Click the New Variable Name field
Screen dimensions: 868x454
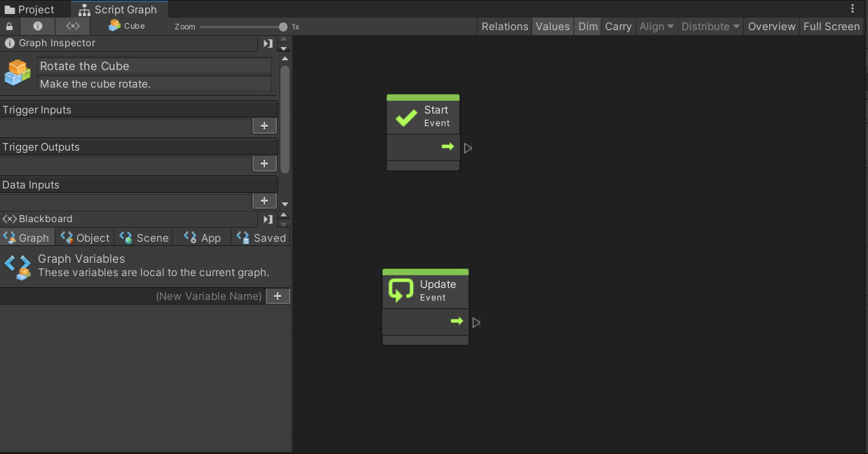(133, 296)
